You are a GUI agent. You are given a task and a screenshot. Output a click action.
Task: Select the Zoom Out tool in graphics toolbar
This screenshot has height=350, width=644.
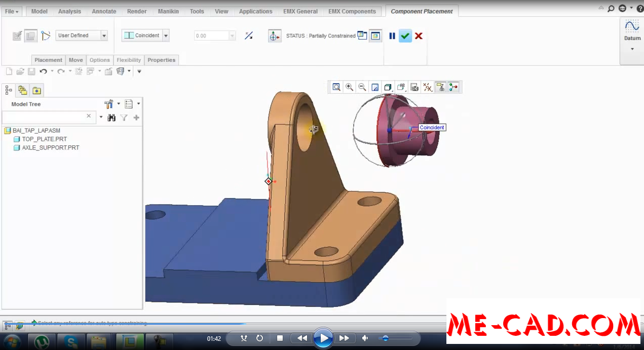click(362, 87)
